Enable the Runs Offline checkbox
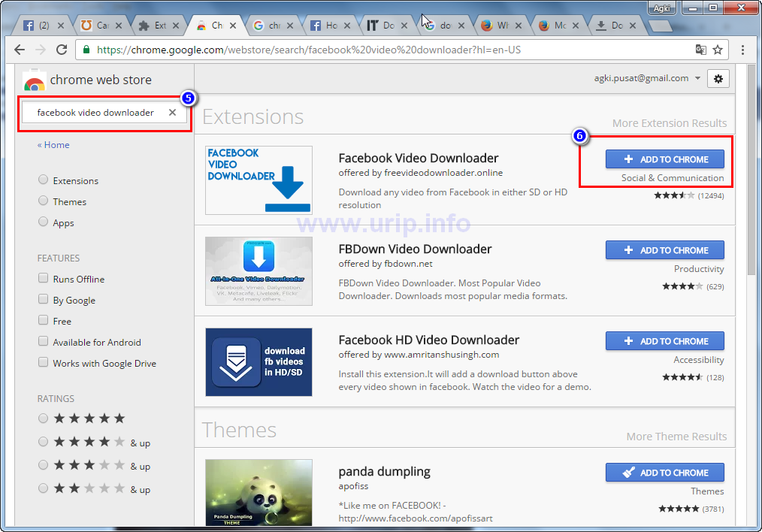The width and height of the screenshot is (762, 532). coord(44,279)
